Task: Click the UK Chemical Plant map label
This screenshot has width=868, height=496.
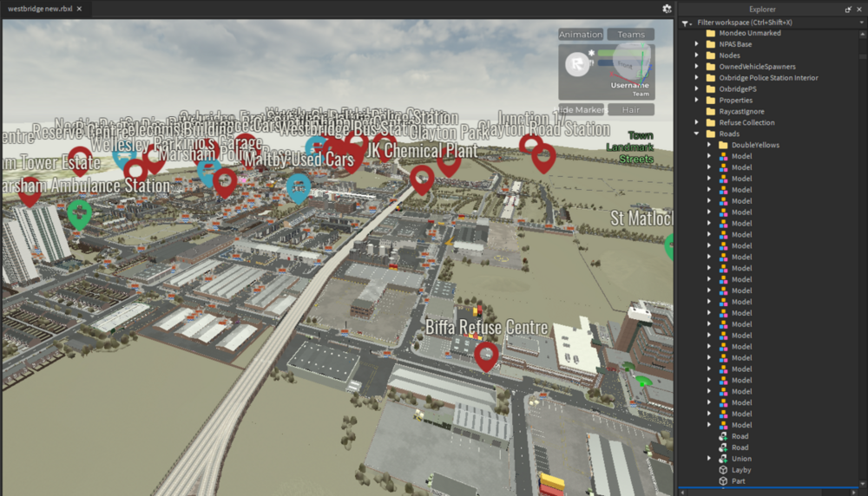Action: pyautogui.click(x=421, y=150)
